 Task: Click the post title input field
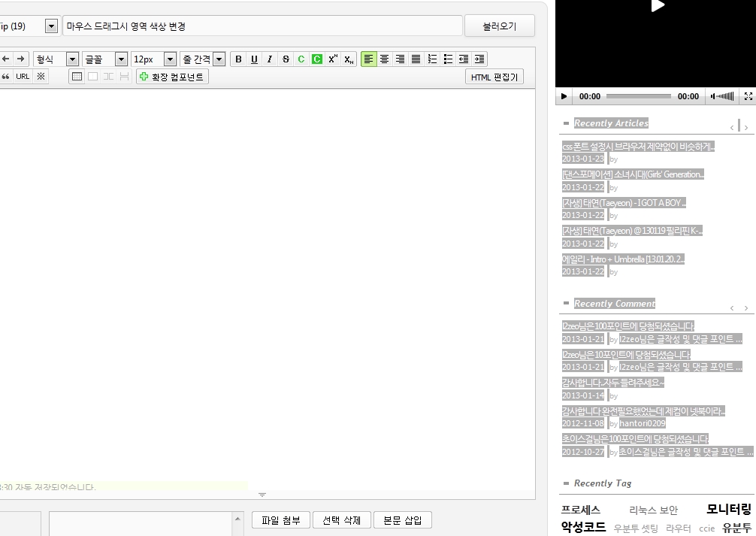[262, 26]
